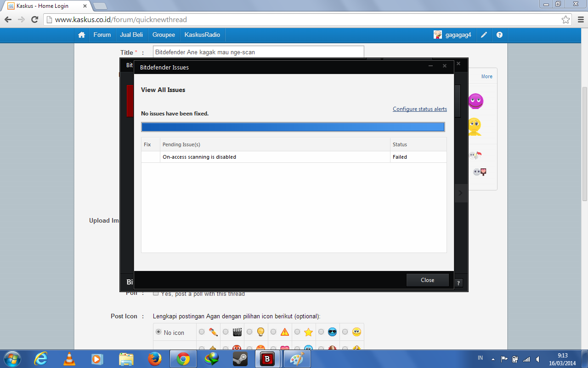Switch to Chrome in taskbar
The width and height of the screenshot is (588, 368).
(x=183, y=359)
